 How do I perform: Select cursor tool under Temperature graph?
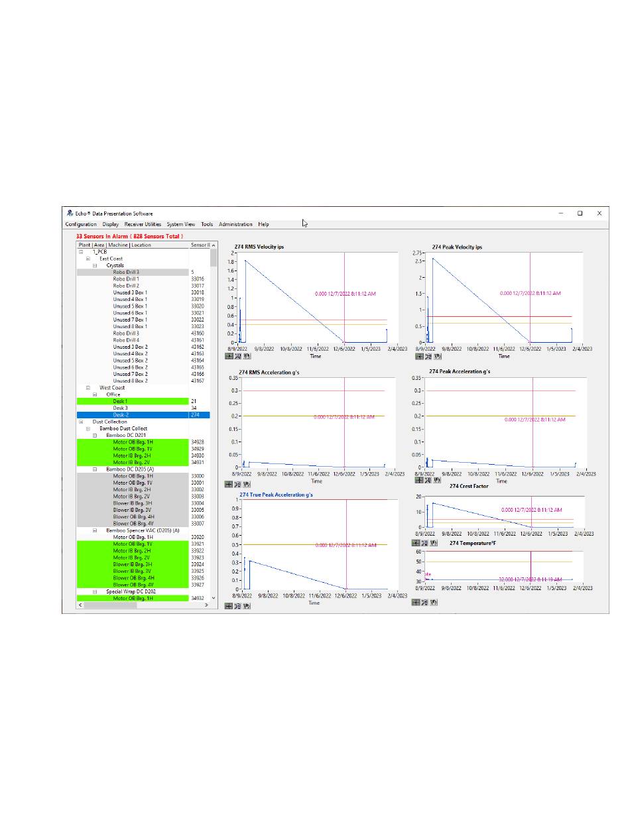pyautogui.click(x=416, y=602)
